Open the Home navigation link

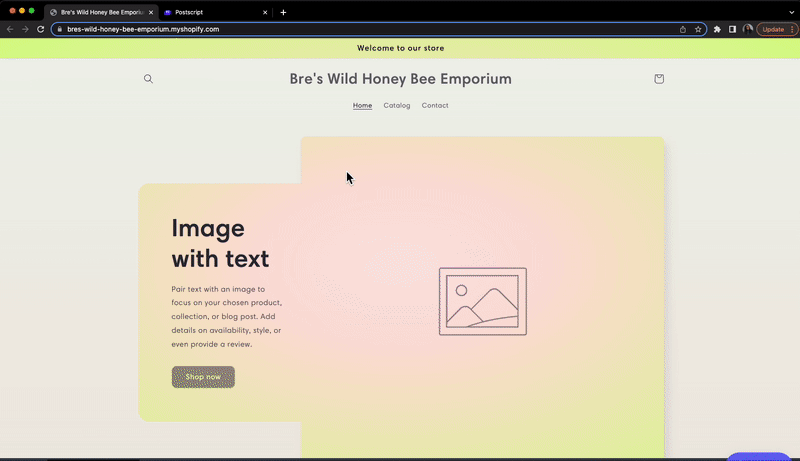[x=362, y=106]
